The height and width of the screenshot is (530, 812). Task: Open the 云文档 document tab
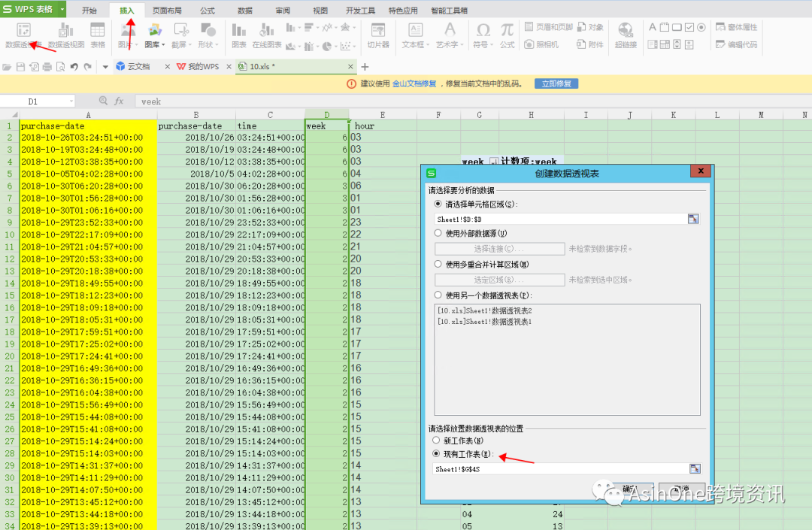click(x=138, y=67)
